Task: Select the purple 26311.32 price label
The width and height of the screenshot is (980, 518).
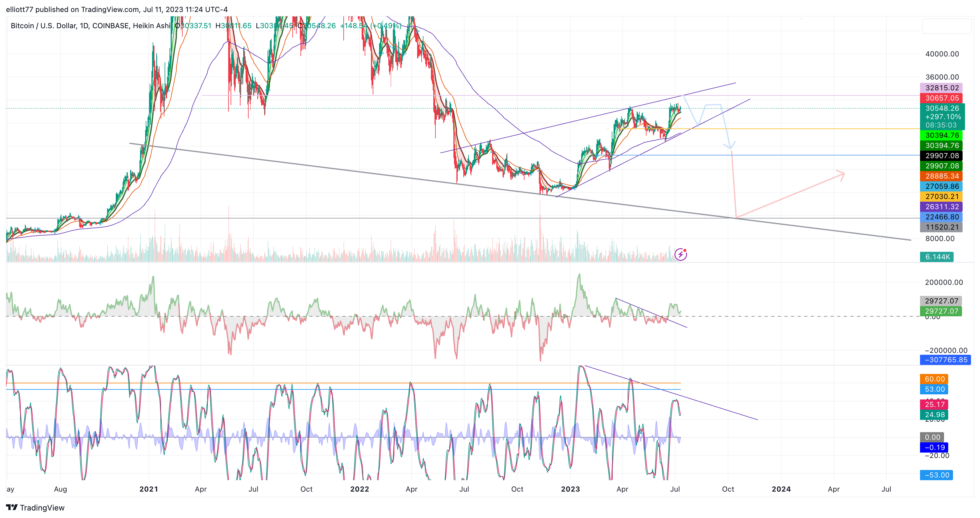Action: (941, 207)
